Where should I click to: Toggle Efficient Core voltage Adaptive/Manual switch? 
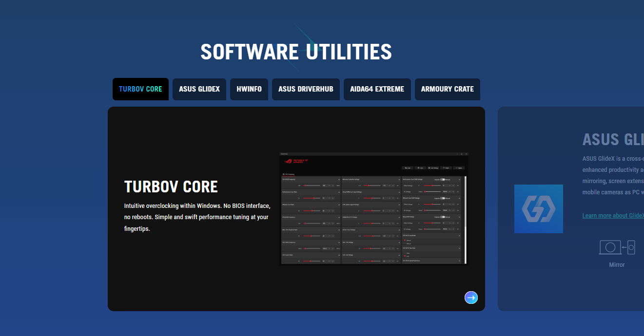pos(443,198)
